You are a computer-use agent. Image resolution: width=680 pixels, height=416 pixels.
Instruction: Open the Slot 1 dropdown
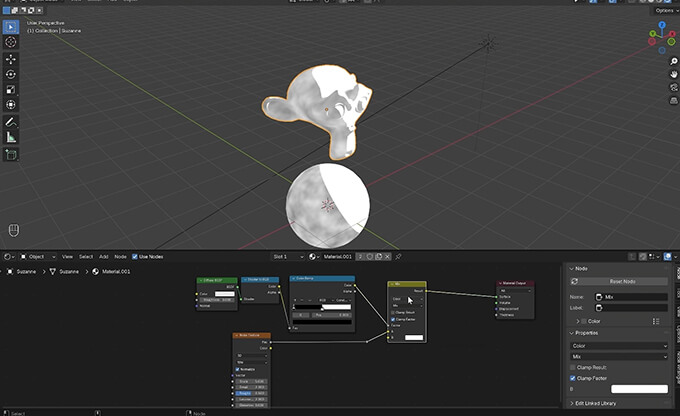pyautogui.click(x=288, y=257)
